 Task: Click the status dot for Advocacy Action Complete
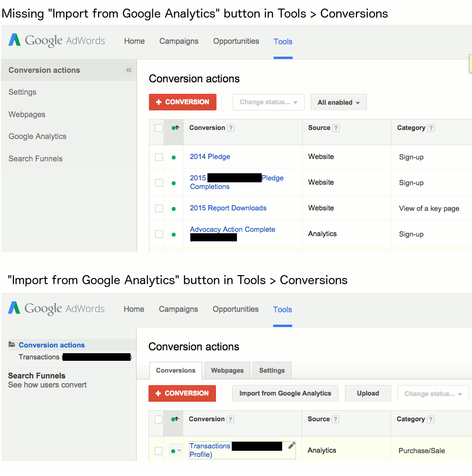pyautogui.click(x=174, y=235)
